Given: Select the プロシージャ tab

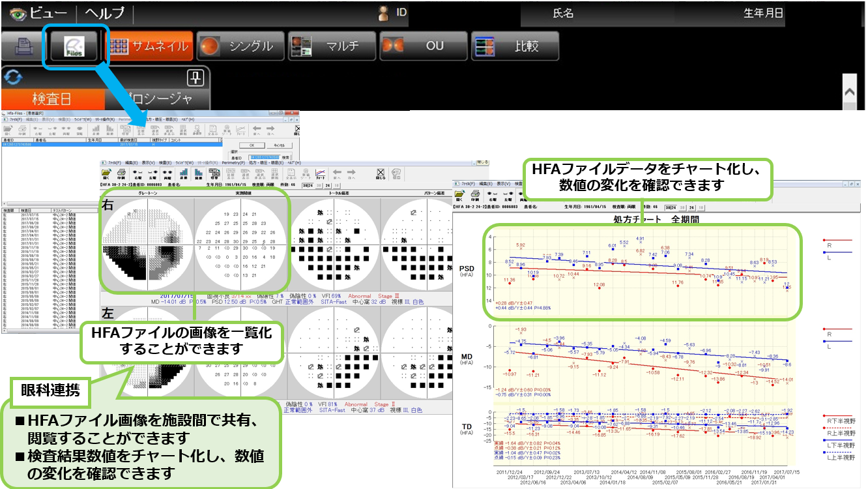Looking at the screenshot, I should click(157, 100).
